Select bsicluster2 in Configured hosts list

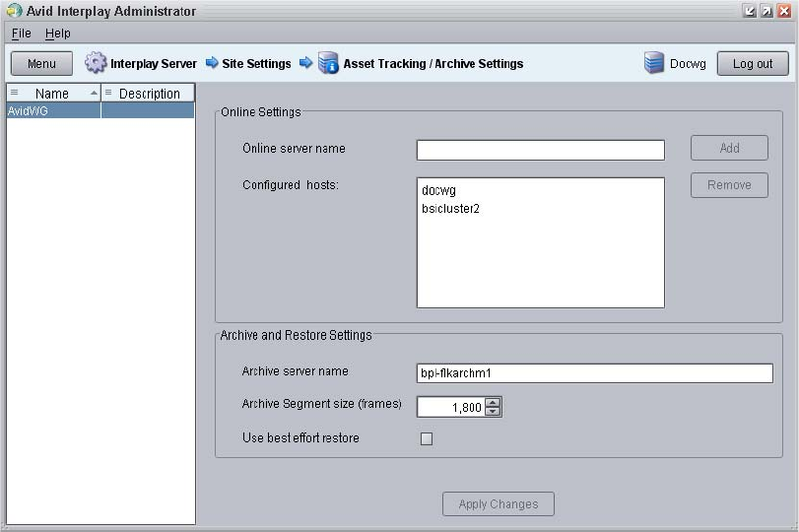coord(450,209)
